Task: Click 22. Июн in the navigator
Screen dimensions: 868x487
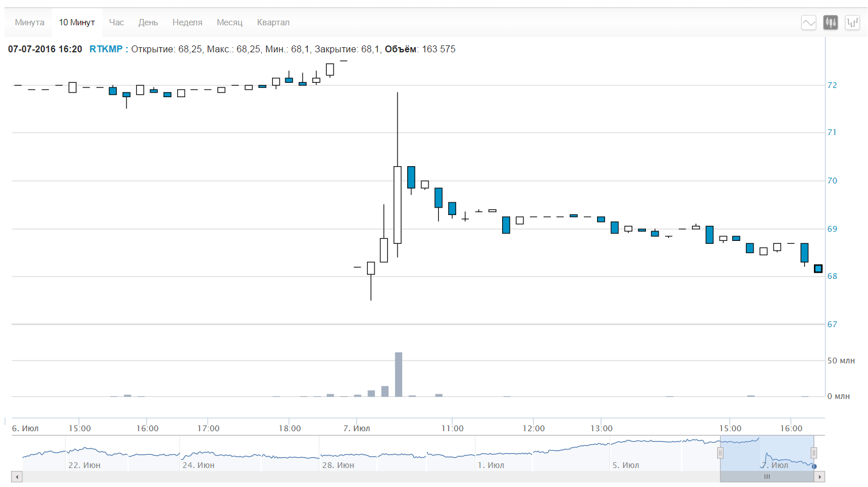Action: (85, 465)
